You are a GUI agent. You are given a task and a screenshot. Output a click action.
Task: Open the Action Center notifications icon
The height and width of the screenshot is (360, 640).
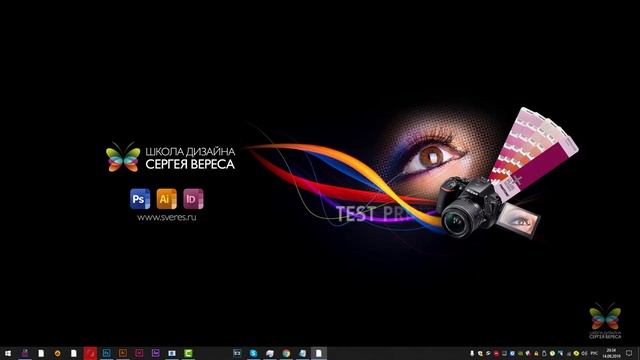(x=629, y=353)
